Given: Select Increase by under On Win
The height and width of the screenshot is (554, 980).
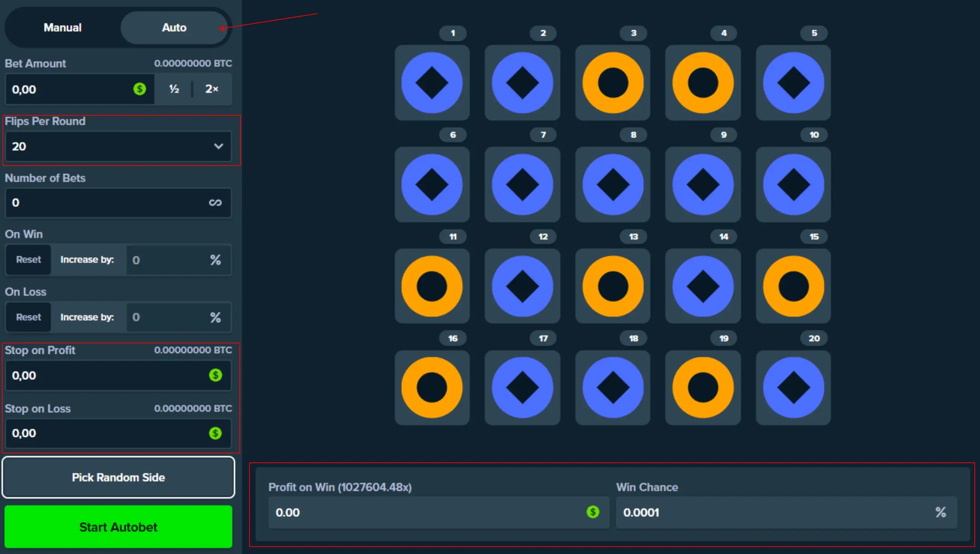Looking at the screenshot, I should [87, 260].
